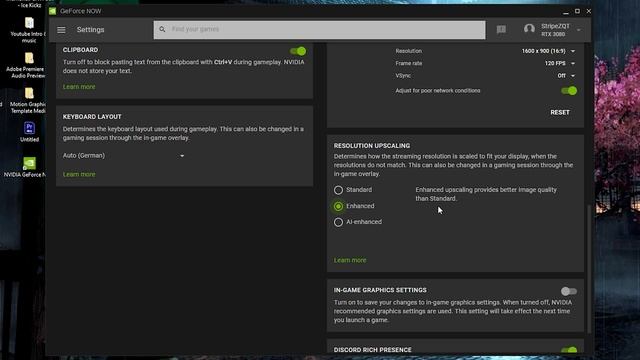Click into the Find your games search field
Image resolution: width=640 pixels, height=360 pixels.
[320, 30]
